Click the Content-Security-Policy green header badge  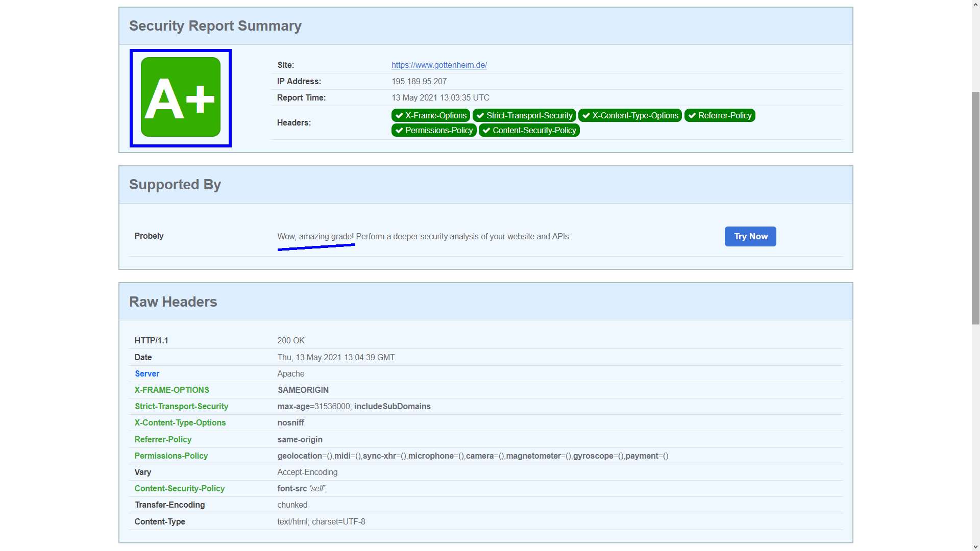[x=529, y=131]
